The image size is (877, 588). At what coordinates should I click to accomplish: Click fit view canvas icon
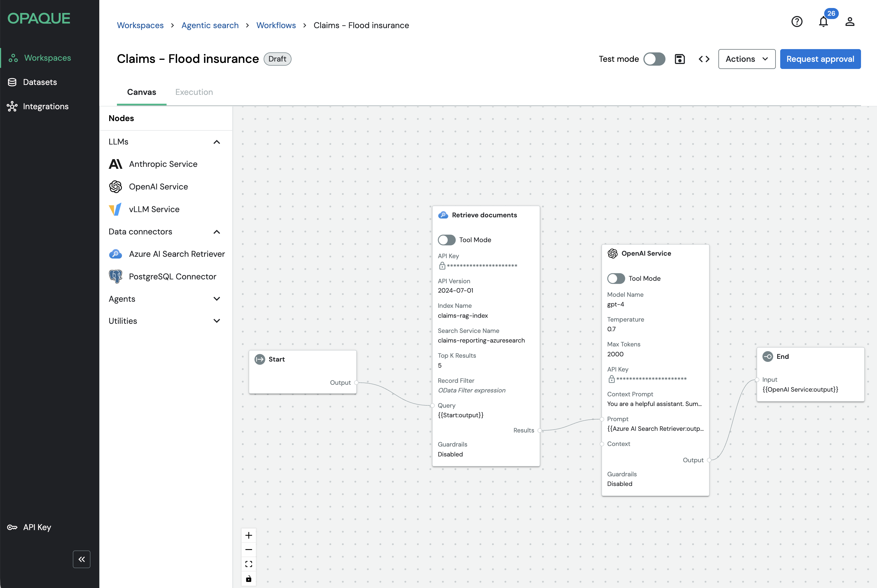pos(248,564)
